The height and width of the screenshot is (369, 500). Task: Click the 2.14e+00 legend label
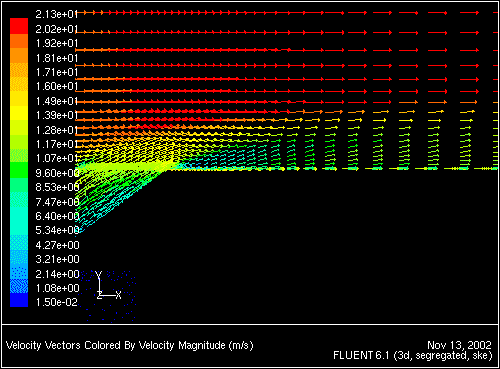pos(57,274)
